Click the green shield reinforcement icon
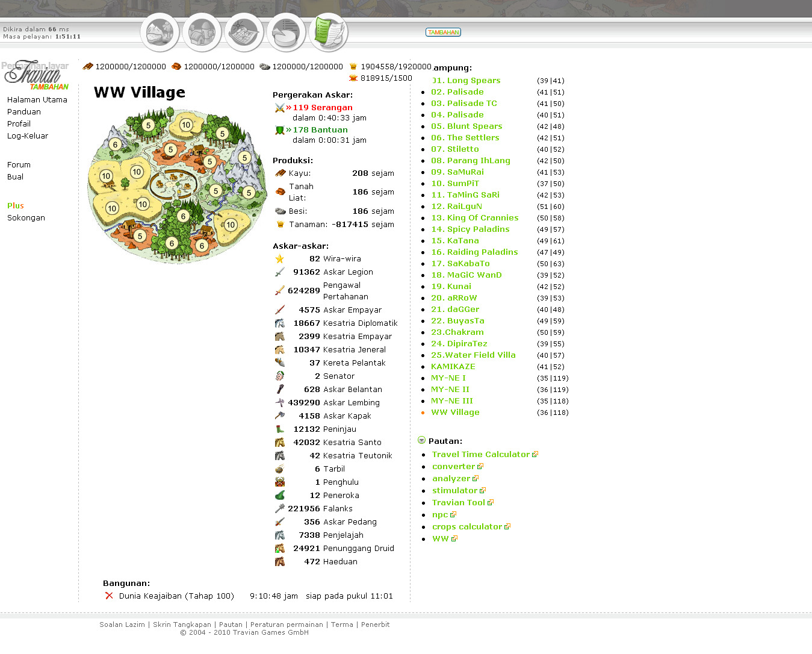 pyautogui.click(x=279, y=130)
